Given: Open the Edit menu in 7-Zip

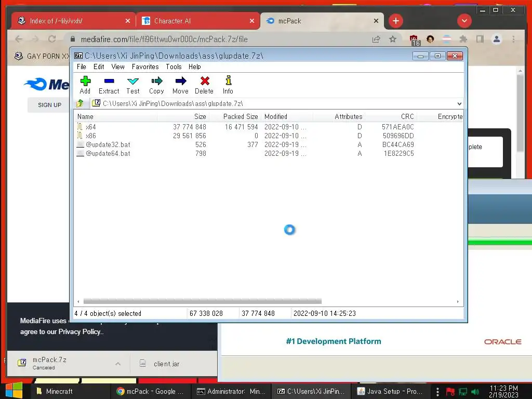Looking at the screenshot, I should [99, 66].
